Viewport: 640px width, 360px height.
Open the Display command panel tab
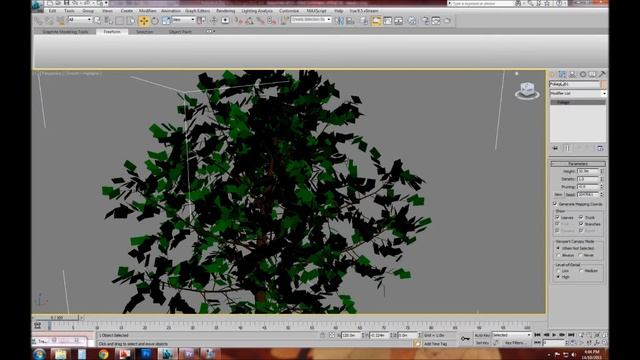592,74
